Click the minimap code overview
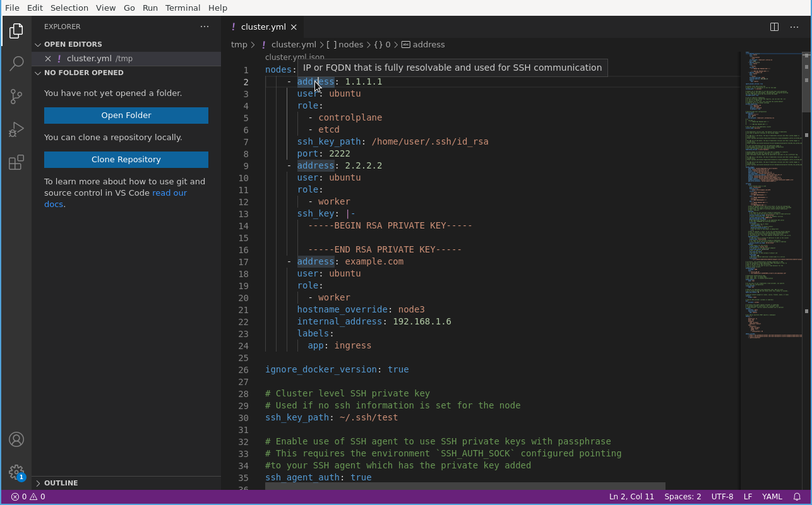The width and height of the screenshot is (812, 505). 770,196
